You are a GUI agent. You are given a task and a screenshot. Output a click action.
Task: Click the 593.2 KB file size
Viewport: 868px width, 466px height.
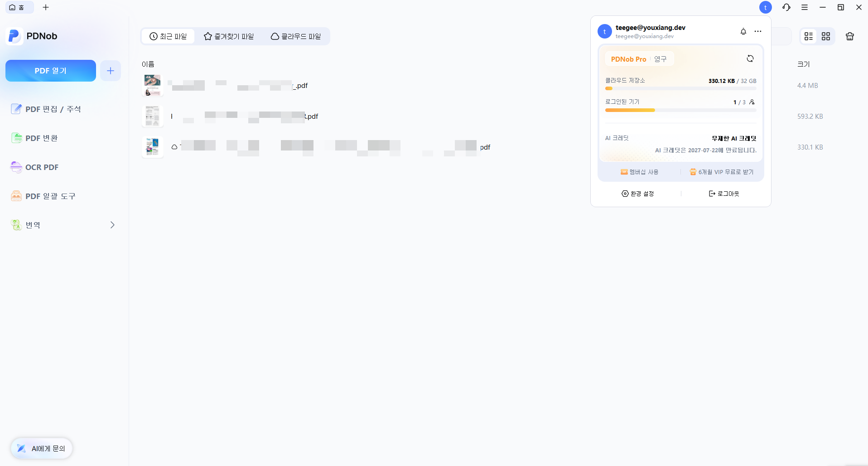(810, 116)
